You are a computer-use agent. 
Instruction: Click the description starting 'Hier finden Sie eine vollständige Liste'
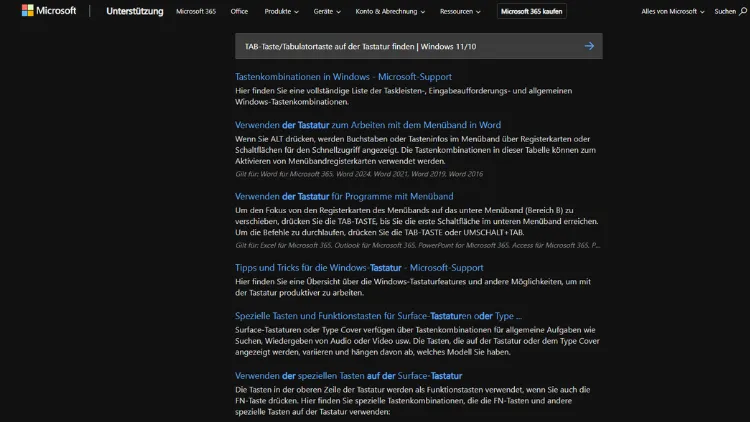pos(403,96)
